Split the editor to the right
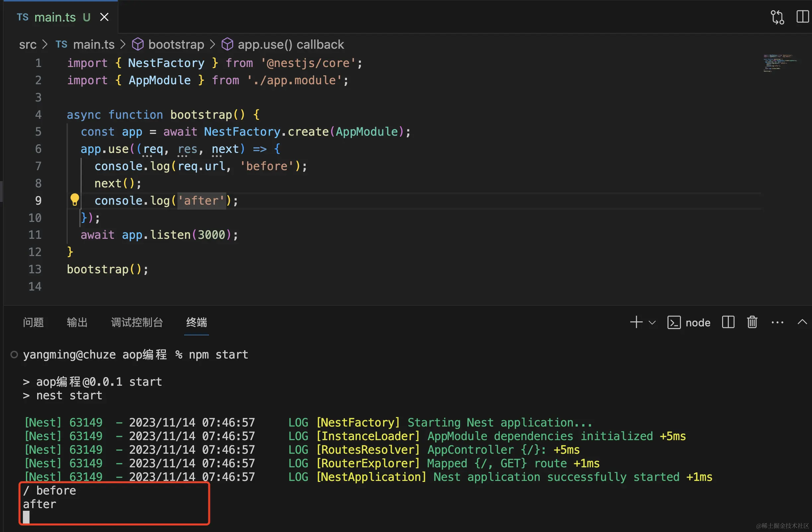Viewport: 812px width, 532px height. [x=803, y=16]
